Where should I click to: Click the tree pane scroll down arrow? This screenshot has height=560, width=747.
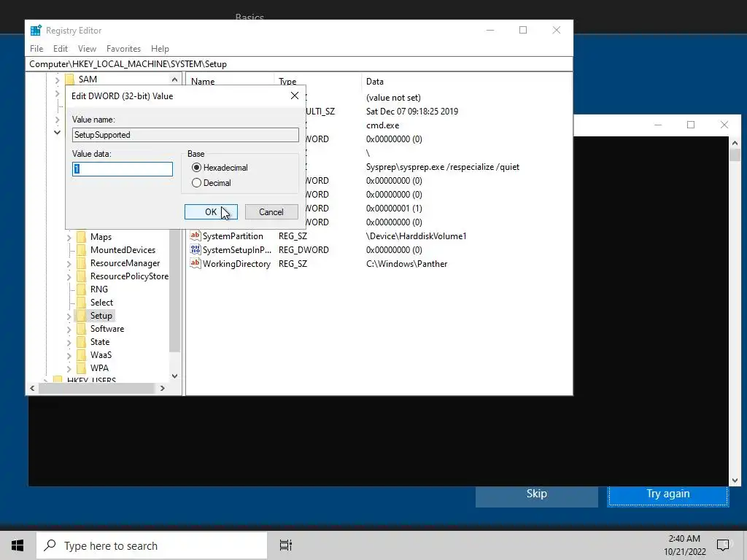coord(174,376)
